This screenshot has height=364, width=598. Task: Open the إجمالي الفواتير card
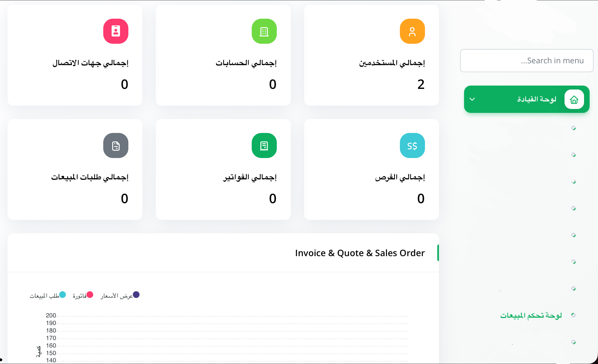coord(223,169)
